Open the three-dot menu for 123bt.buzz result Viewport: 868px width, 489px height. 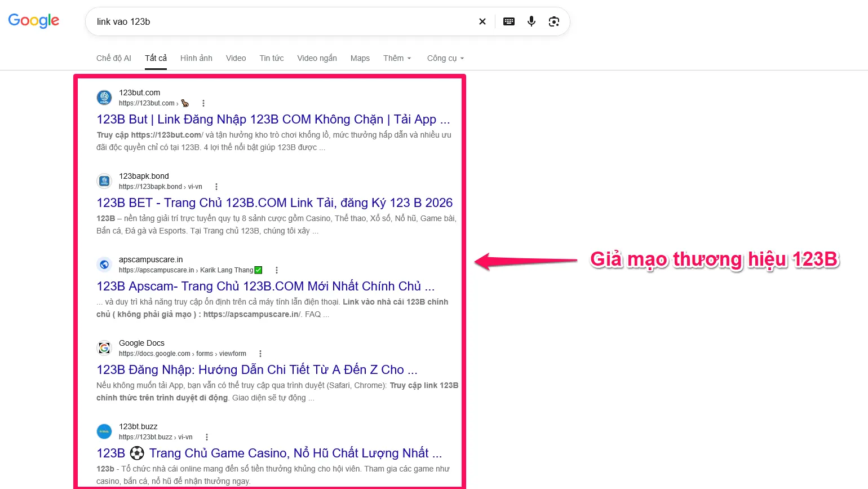(x=207, y=437)
